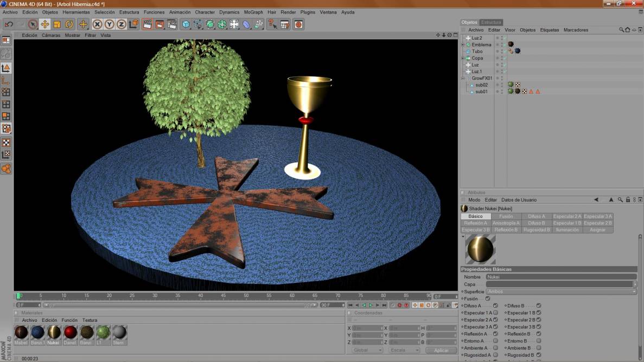Open the particle emitter icon
This screenshot has height=362, width=644.
pos(258,24)
